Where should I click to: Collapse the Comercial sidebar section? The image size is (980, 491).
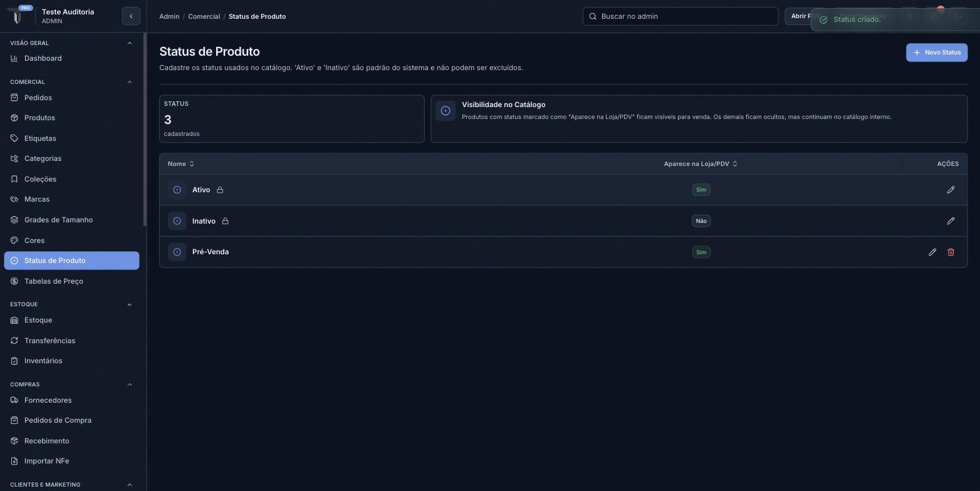[130, 82]
